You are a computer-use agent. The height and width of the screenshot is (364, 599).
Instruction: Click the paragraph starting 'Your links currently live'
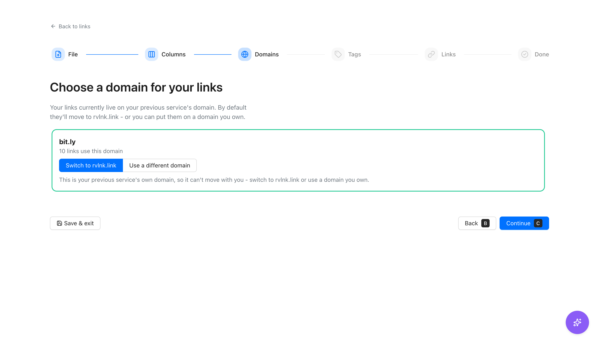click(x=148, y=112)
